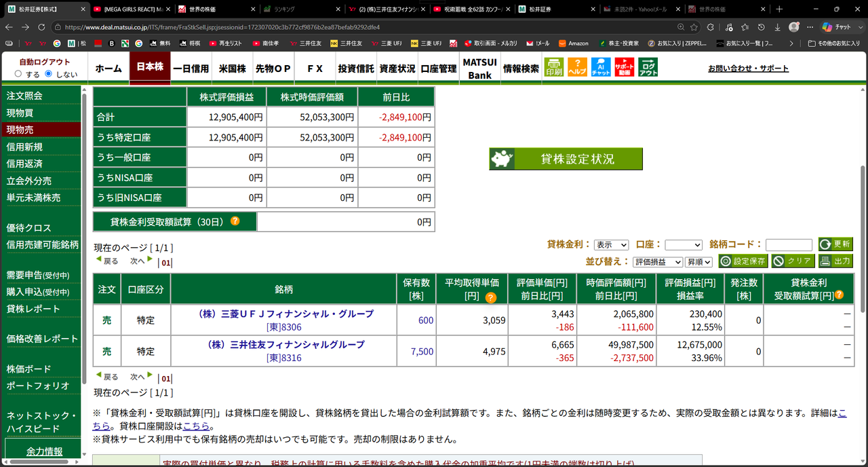Open the 先物OP menu tab

[x=273, y=68]
